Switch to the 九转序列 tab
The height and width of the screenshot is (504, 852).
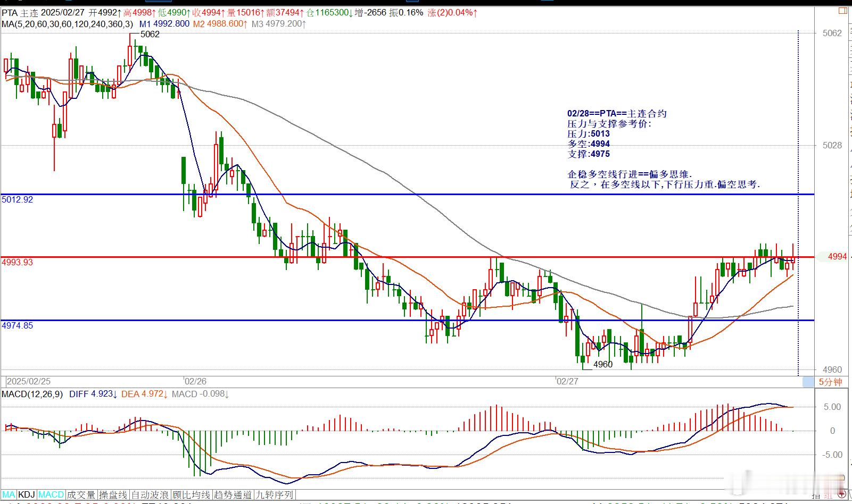[274, 495]
